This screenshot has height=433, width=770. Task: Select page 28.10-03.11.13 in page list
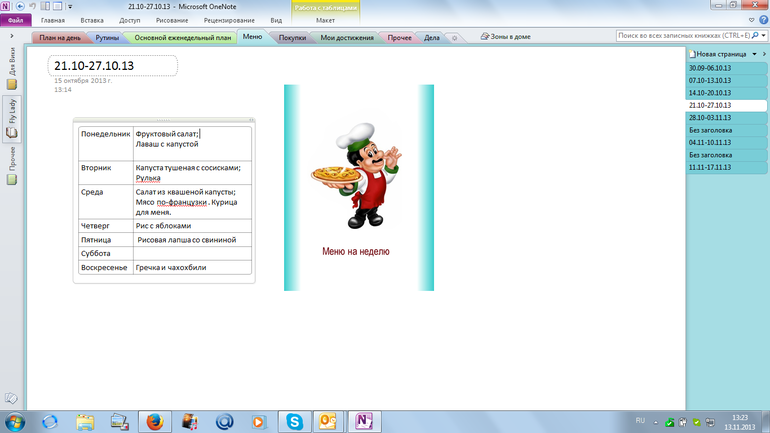tap(709, 117)
